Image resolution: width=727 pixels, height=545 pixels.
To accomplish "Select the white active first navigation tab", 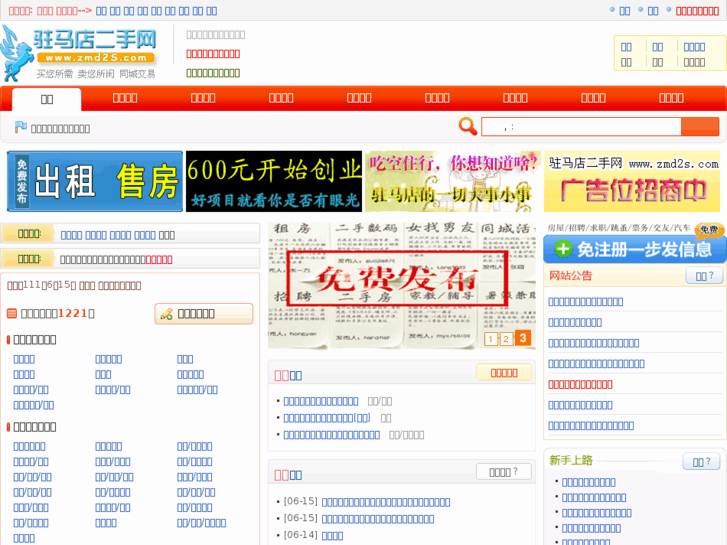I will click(x=47, y=99).
